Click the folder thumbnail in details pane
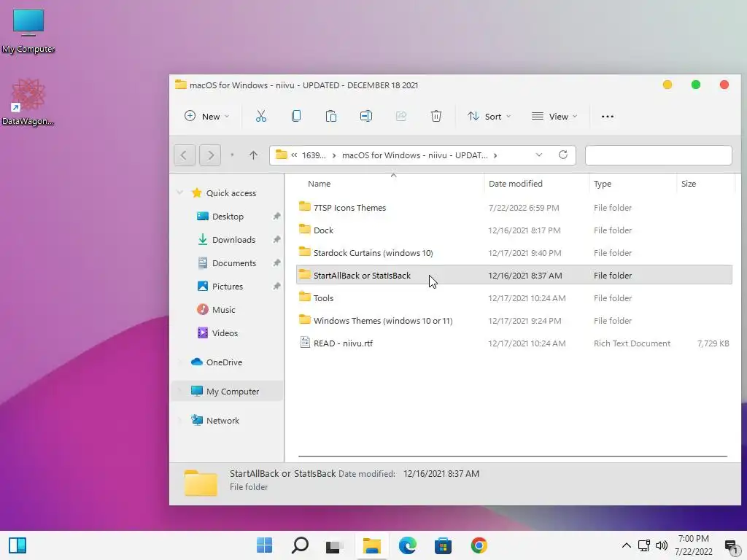 click(201, 483)
